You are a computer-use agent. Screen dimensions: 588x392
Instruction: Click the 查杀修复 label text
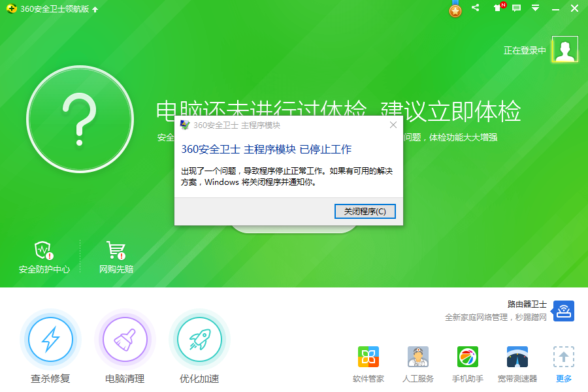pyautogui.click(x=50, y=379)
